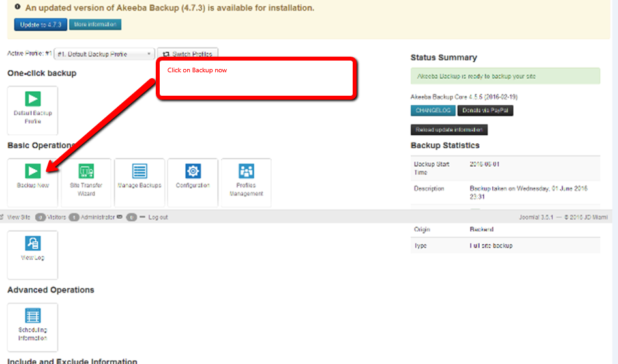Click the More information button

95,24
